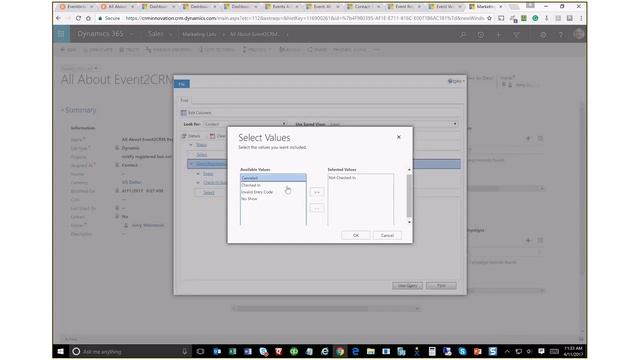Click the advanced find funnel icon
640x360 pixels.
(516, 35)
